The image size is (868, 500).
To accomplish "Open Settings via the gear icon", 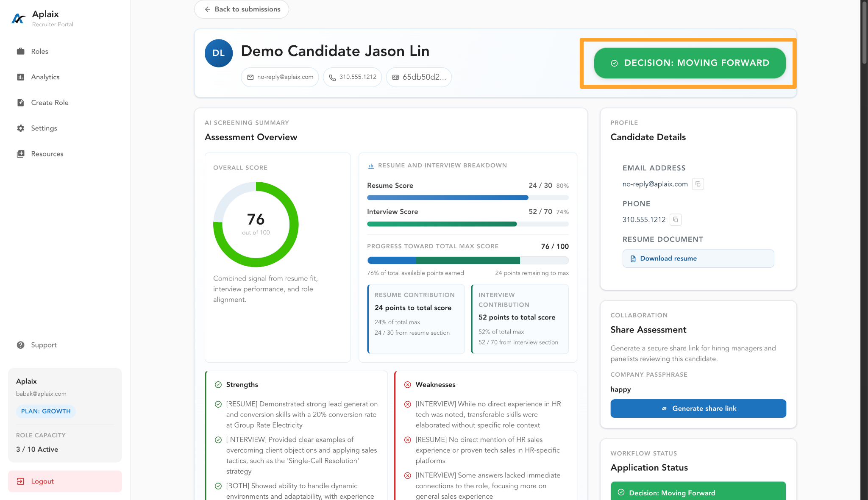I will [20, 128].
